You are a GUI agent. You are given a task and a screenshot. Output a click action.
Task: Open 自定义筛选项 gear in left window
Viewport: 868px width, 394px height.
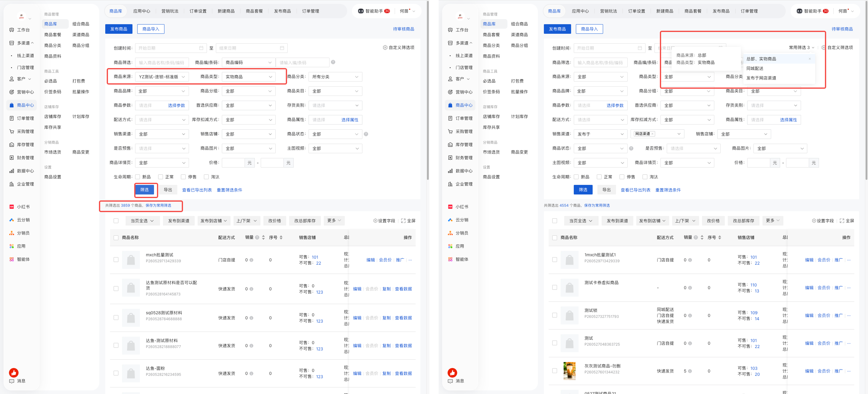(385, 47)
